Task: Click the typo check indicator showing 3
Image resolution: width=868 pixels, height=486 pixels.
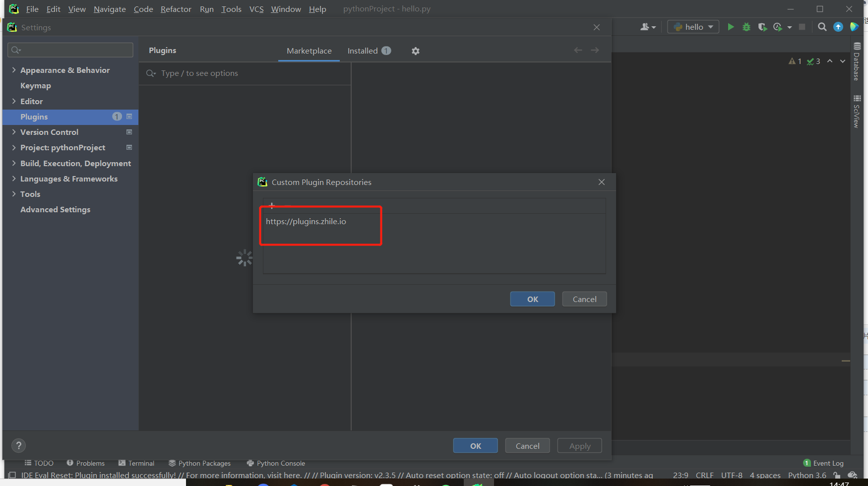Action: click(813, 61)
